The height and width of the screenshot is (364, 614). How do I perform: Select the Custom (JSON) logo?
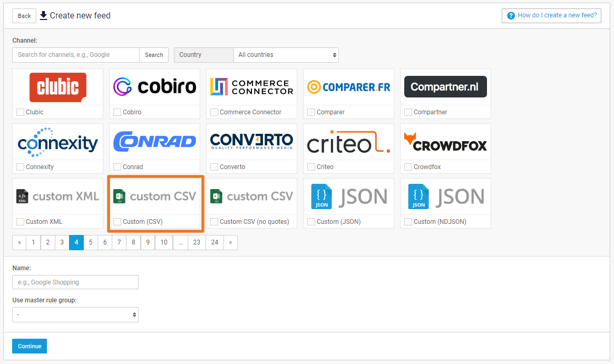click(x=348, y=196)
